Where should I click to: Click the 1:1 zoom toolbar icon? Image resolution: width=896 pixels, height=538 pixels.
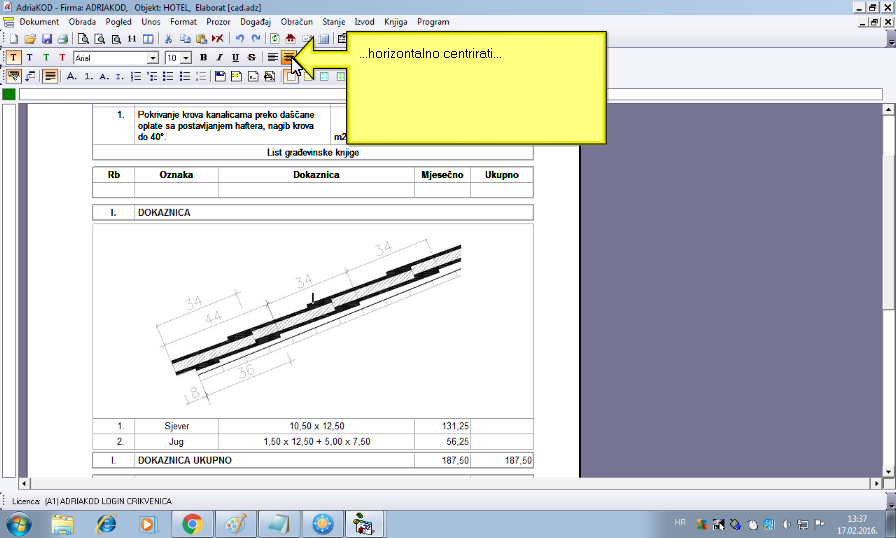tap(132, 39)
